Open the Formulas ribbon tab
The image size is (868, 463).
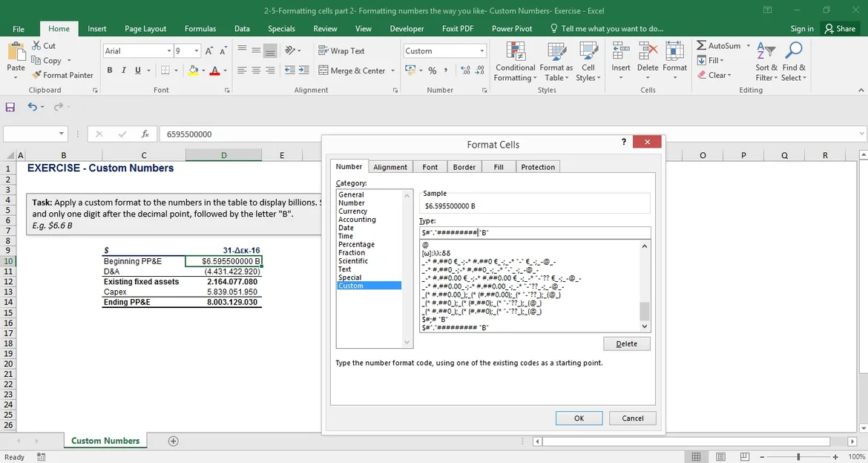(x=200, y=29)
